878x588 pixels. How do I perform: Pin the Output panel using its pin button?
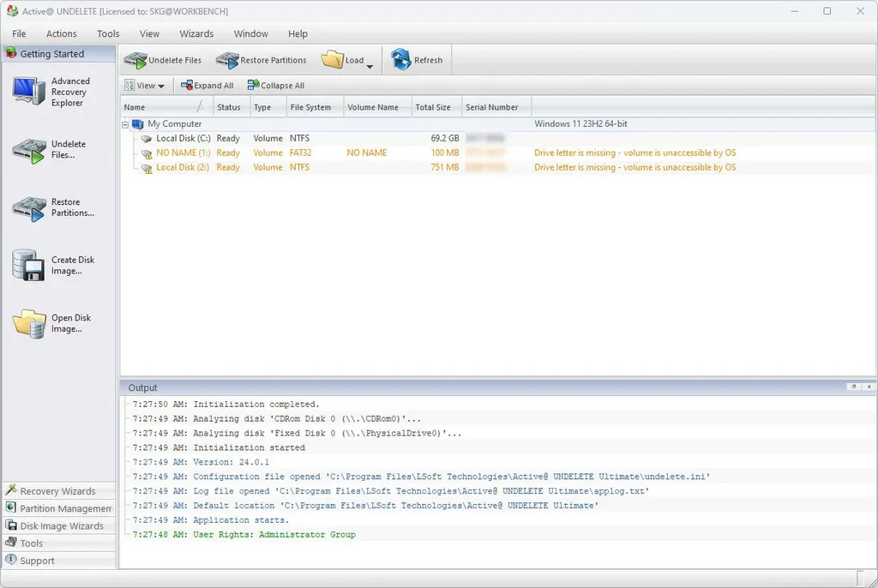[x=853, y=387]
